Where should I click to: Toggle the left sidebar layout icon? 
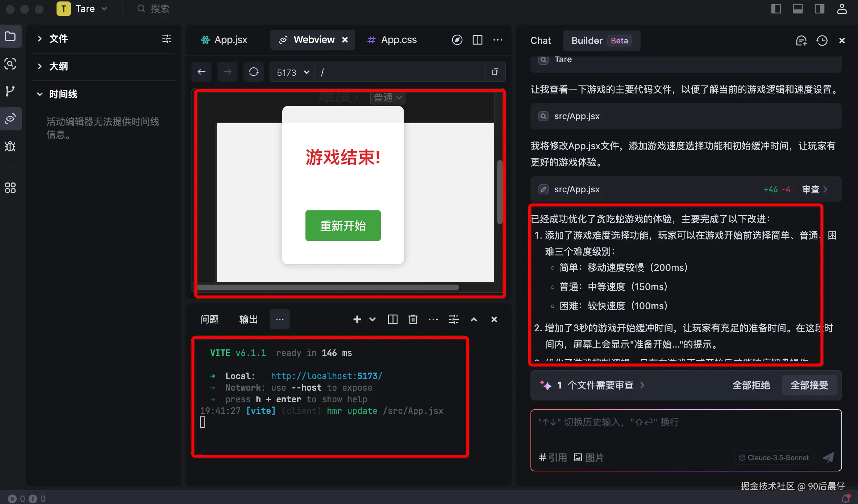776,9
